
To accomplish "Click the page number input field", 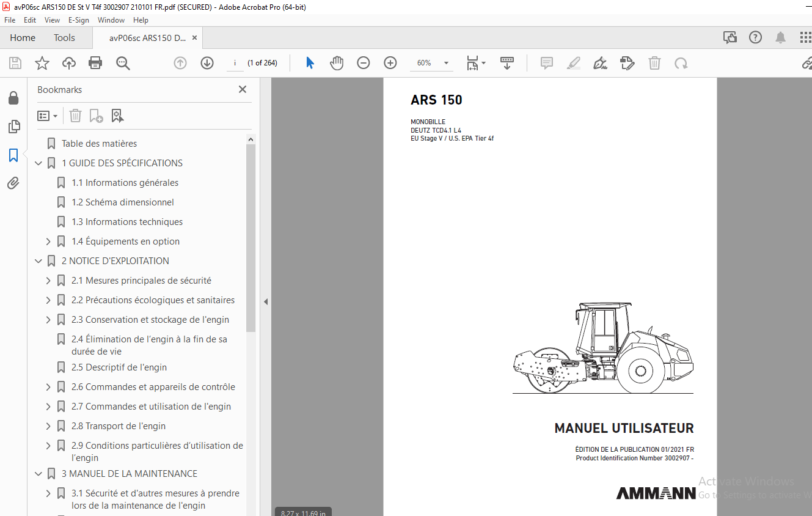I will (235, 63).
